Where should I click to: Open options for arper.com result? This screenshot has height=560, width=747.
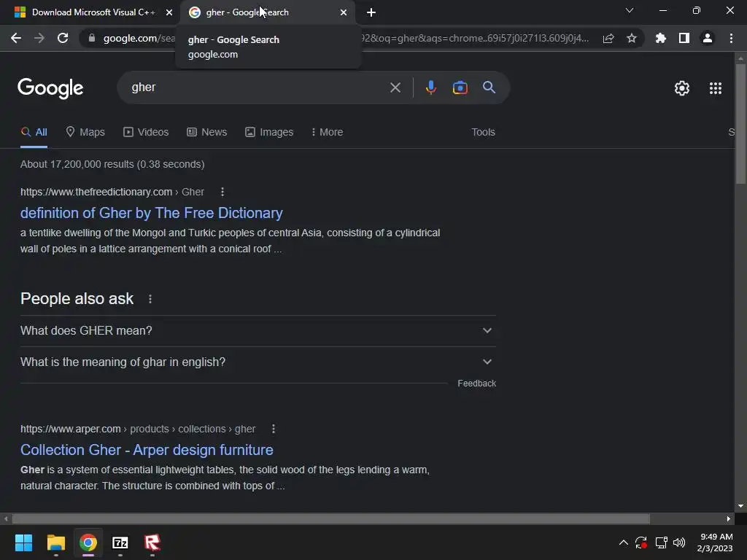(x=274, y=429)
